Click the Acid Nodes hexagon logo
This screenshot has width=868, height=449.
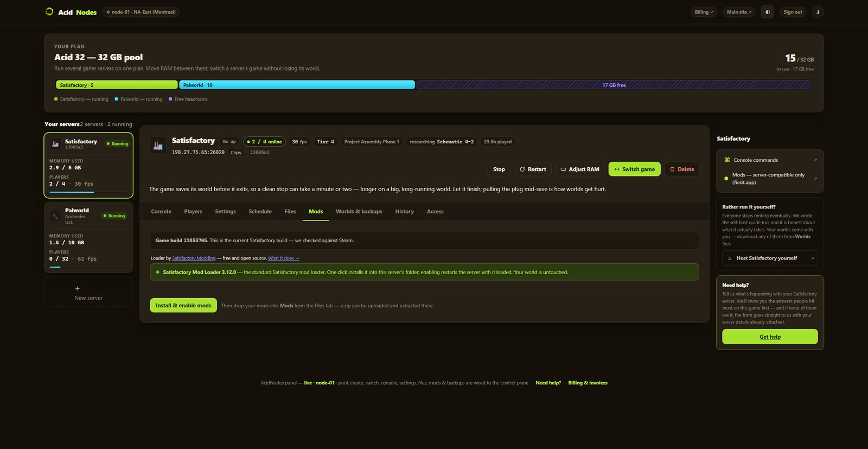[49, 11]
